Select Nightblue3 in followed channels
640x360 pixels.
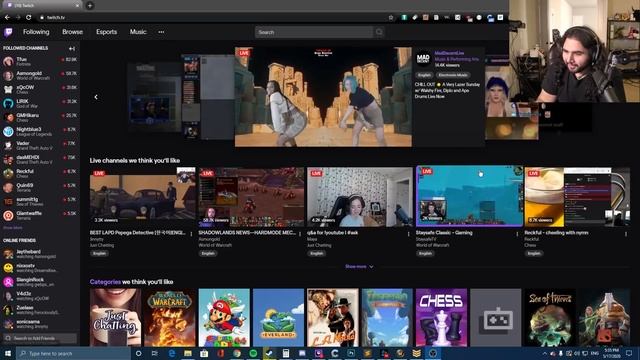[x=40, y=131]
